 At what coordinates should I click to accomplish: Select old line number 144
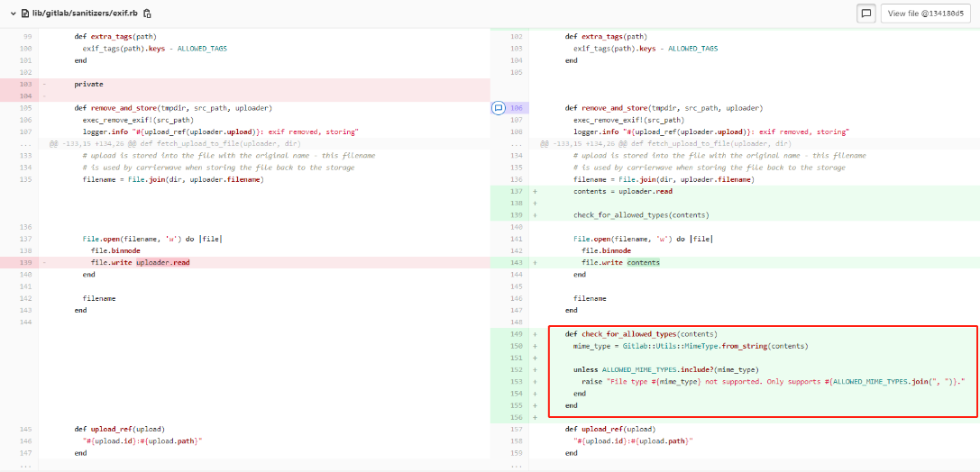(x=25, y=322)
